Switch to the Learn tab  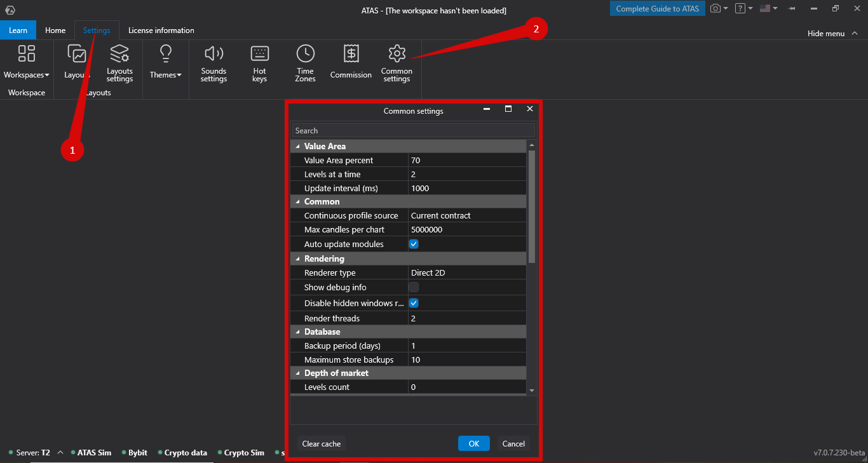(18, 30)
